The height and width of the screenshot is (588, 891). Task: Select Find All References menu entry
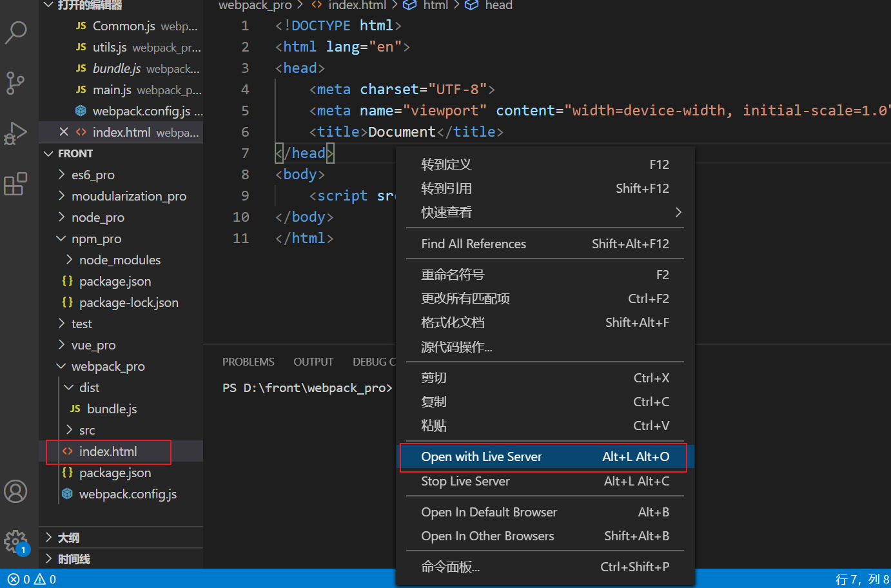(545, 244)
